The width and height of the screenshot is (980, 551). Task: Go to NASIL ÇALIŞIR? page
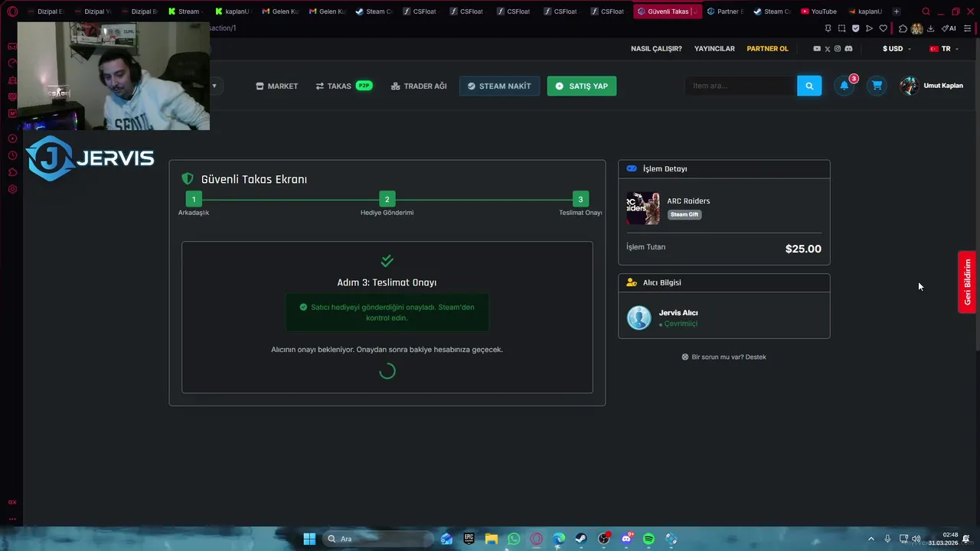tap(656, 49)
